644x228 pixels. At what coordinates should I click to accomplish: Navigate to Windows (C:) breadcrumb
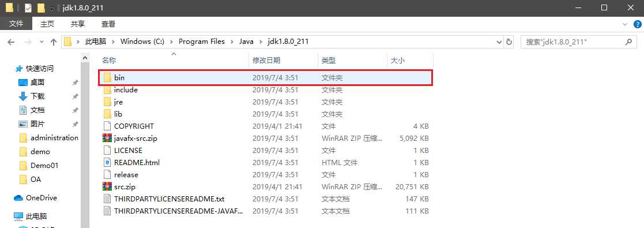pos(142,42)
